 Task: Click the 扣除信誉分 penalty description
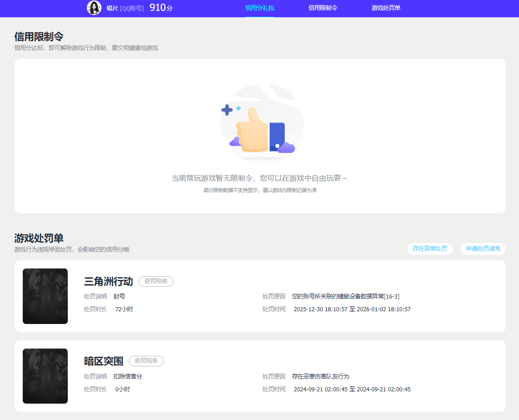point(128,377)
